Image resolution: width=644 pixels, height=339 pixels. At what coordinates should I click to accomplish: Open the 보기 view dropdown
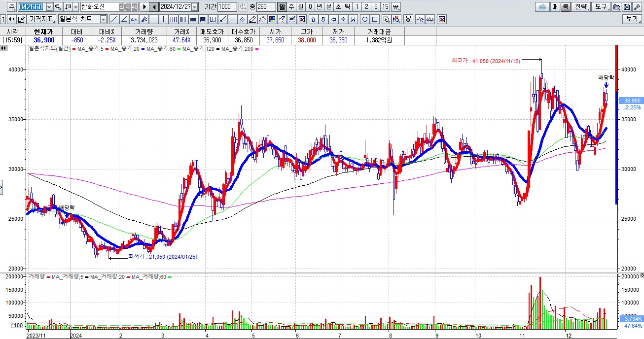tap(631, 19)
